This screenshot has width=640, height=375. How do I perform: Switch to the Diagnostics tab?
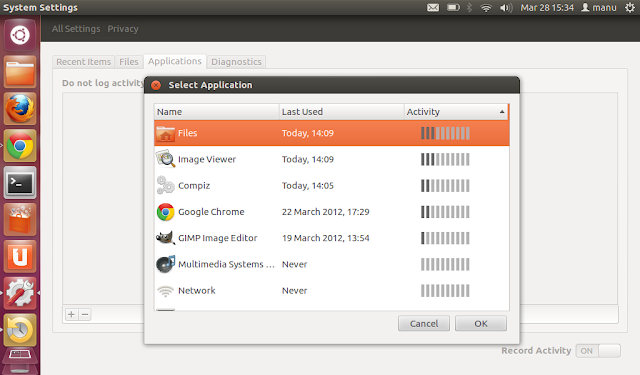236,62
